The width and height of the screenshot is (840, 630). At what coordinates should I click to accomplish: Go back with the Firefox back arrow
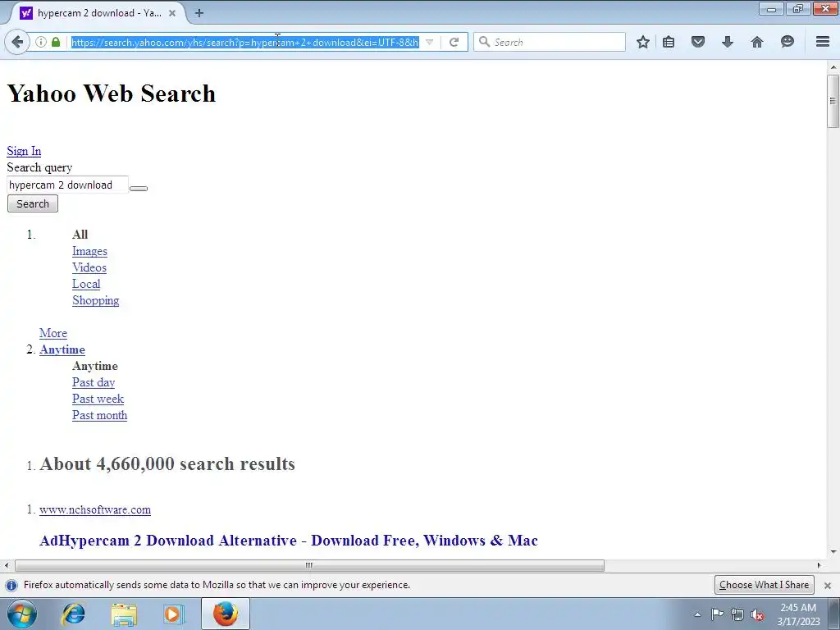[x=18, y=42]
